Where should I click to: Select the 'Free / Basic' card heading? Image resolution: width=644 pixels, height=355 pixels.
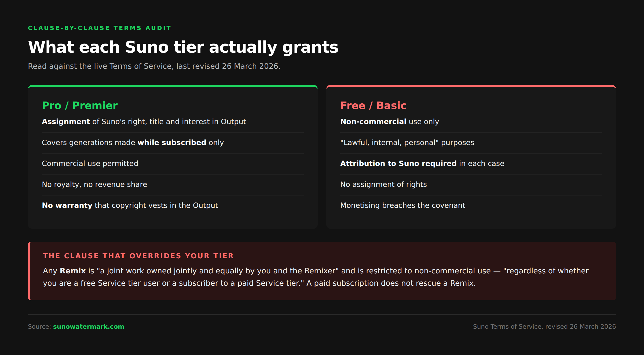[373, 106]
